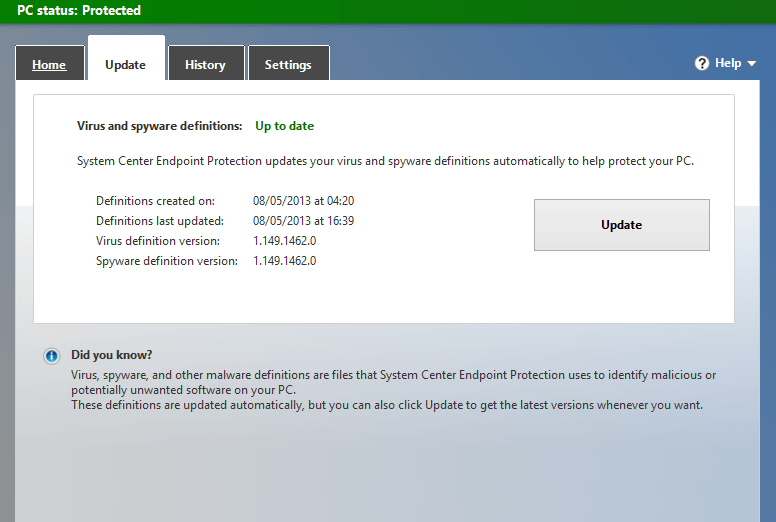
Task: Click the Help label
Action: (728, 63)
